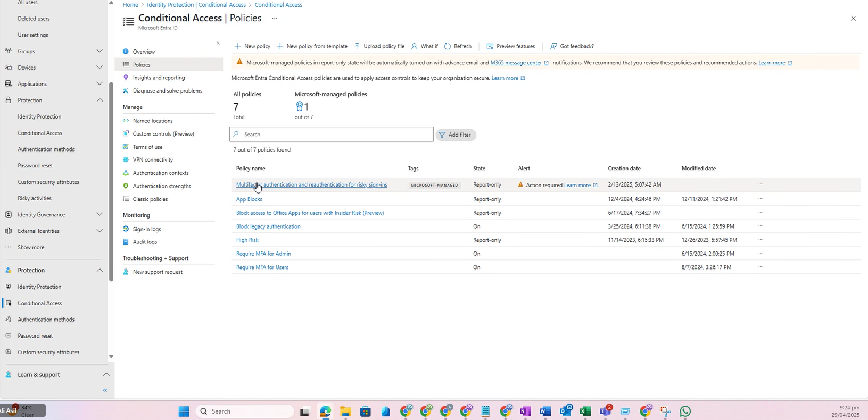Open Preview features
This screenshot has width=868, height=420.
click(x=511, y=46)
